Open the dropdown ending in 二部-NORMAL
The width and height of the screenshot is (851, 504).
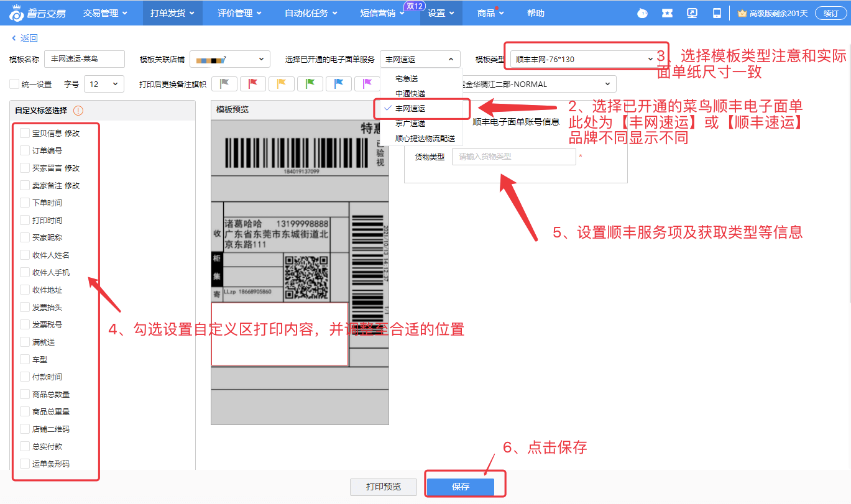pyautogui.click(x=540, y=84)
